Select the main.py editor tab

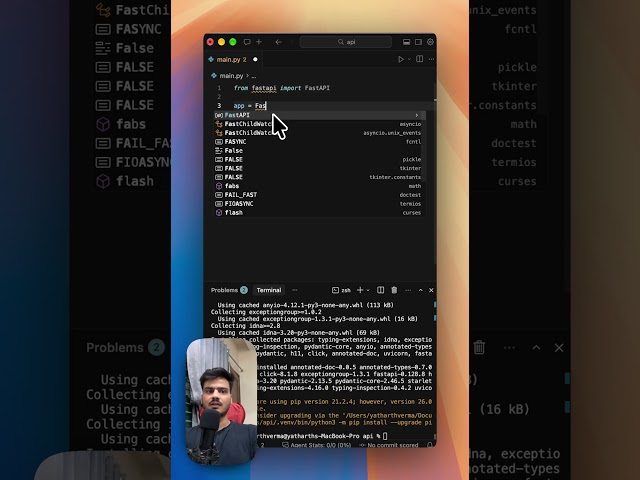tap(231, 59)
